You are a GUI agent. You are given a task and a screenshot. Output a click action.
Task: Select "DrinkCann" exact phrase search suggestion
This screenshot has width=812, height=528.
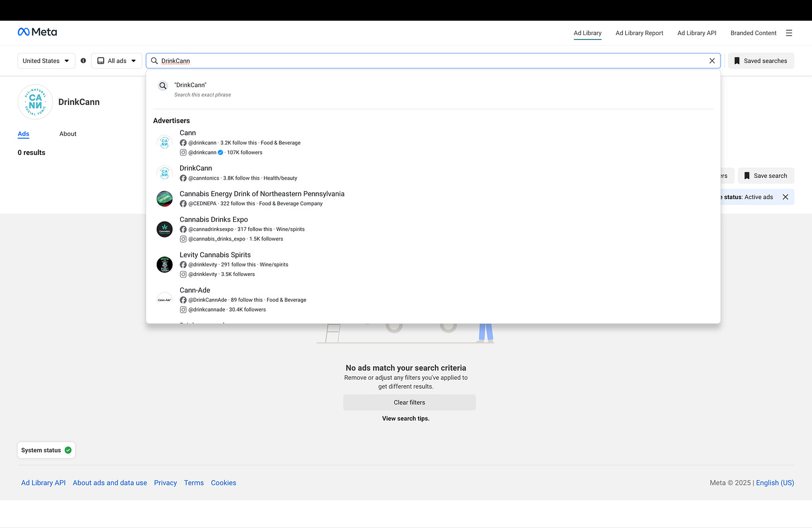[x=433, y=89]
